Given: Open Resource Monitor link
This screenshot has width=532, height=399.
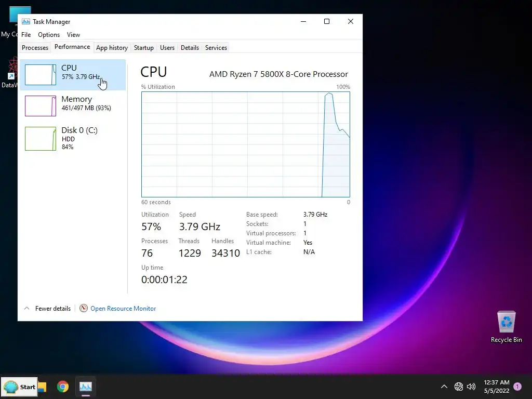Looking at the screenshot, I should pos(123,309).
